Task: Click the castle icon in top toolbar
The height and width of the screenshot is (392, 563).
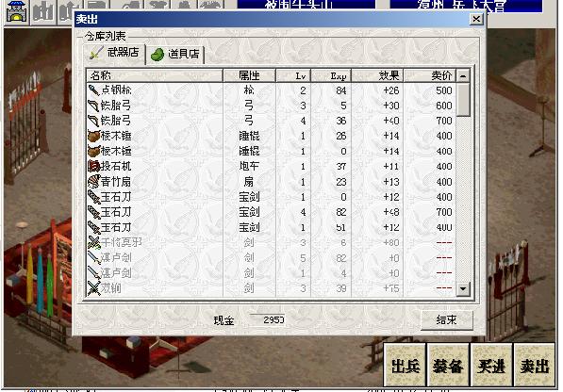Action: click(16, 11)
